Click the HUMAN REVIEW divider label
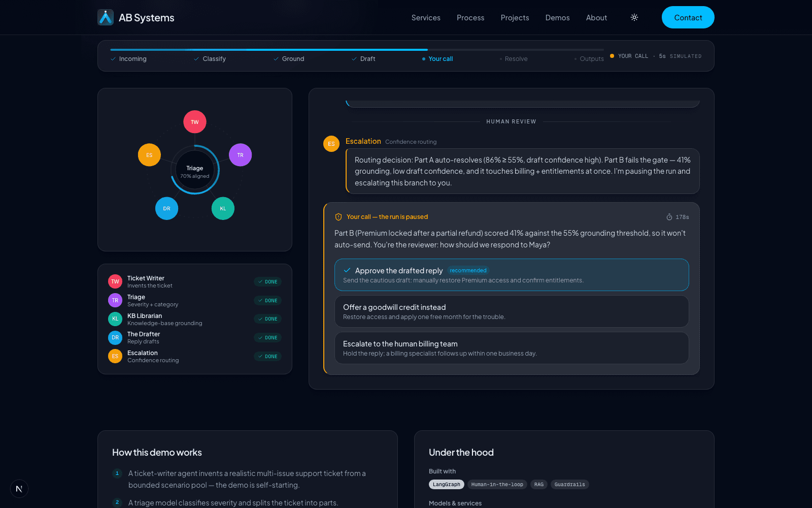The width and height of the screenshot is (812, 508). point(511,122)
